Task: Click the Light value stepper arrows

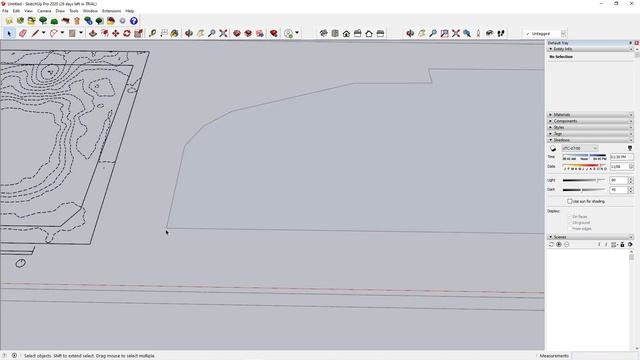Action: coord(631,180)
